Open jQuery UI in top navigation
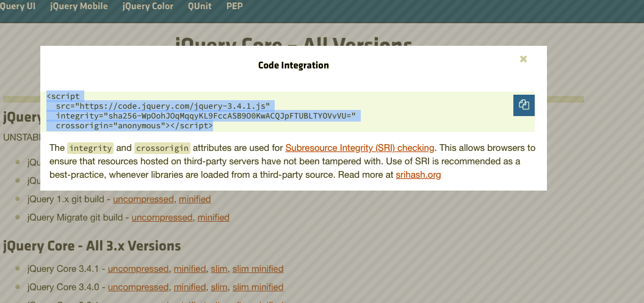644x303 pixels. [x=17, y=6]
